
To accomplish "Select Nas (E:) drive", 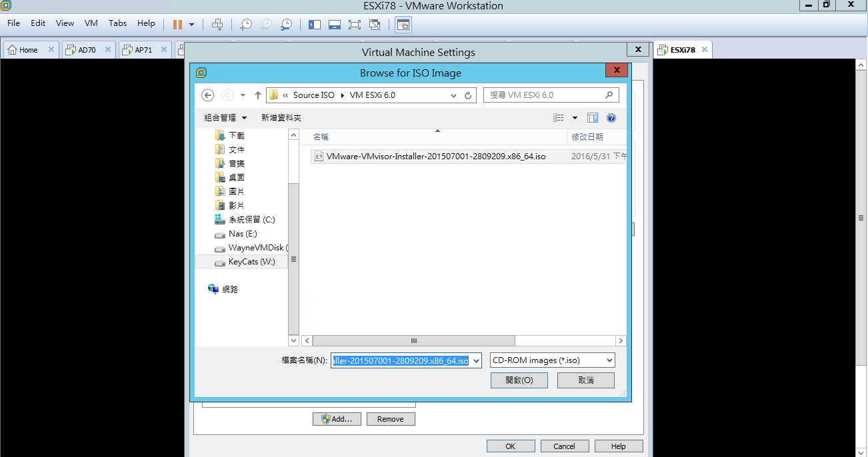I will pyautogui.click(x=236, y=234).
